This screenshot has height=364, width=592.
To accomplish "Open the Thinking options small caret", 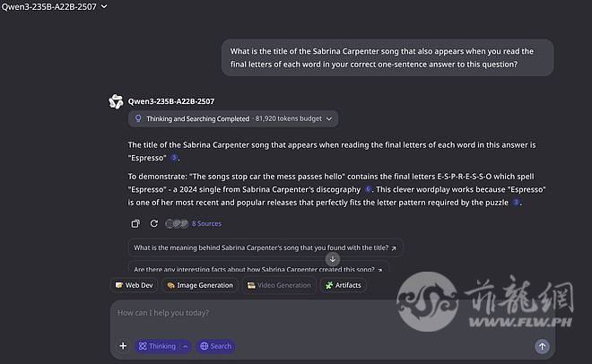I will click(186, 346).
